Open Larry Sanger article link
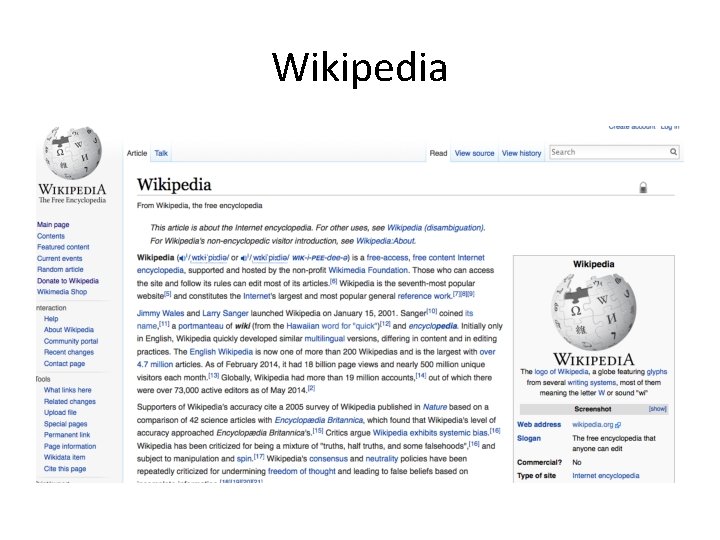Screen dimensions: 720x540 click(225, 313)
